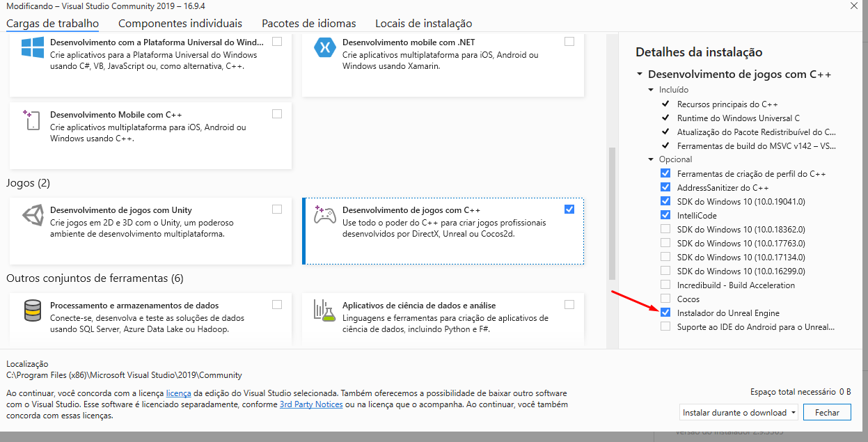Check SDK do Windows 10 (10.0.18362.0)

(x=665, y=229)
